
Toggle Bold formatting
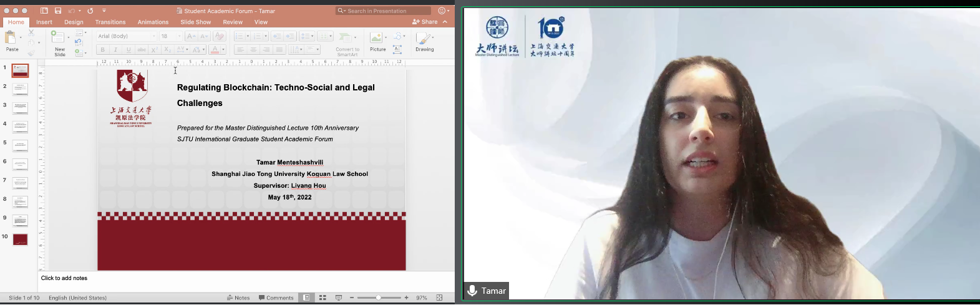point(102,50)
